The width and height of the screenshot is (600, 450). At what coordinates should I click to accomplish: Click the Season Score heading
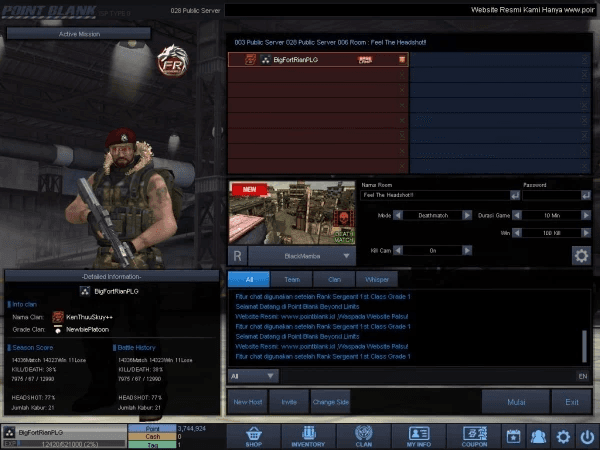[x=33, y=347]
